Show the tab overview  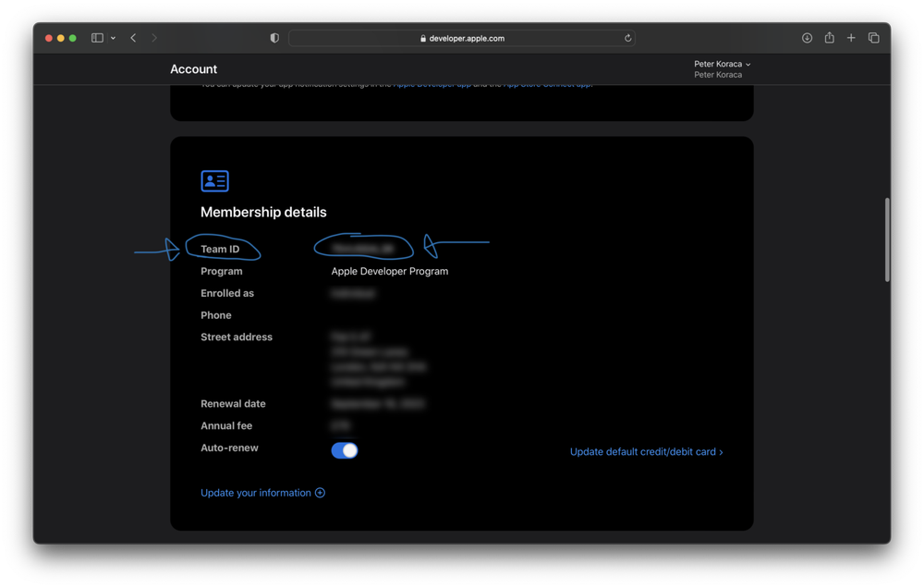[x=873, y=38]
